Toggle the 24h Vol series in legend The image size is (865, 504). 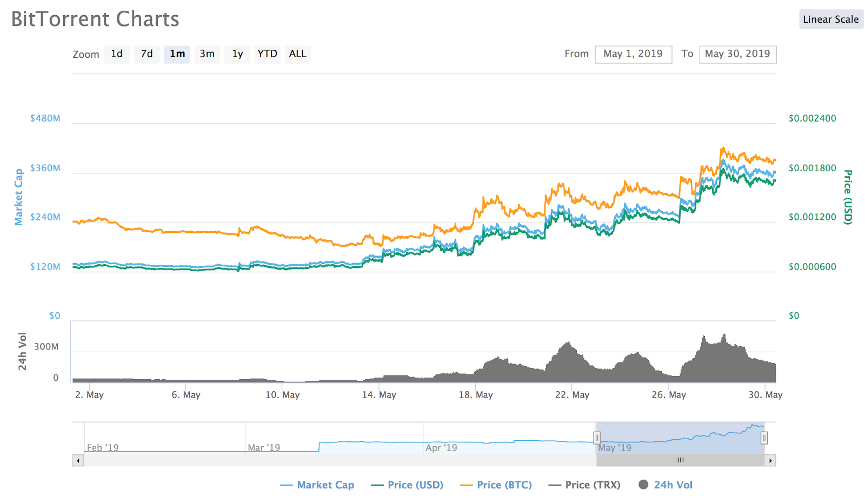click(666, 485)
